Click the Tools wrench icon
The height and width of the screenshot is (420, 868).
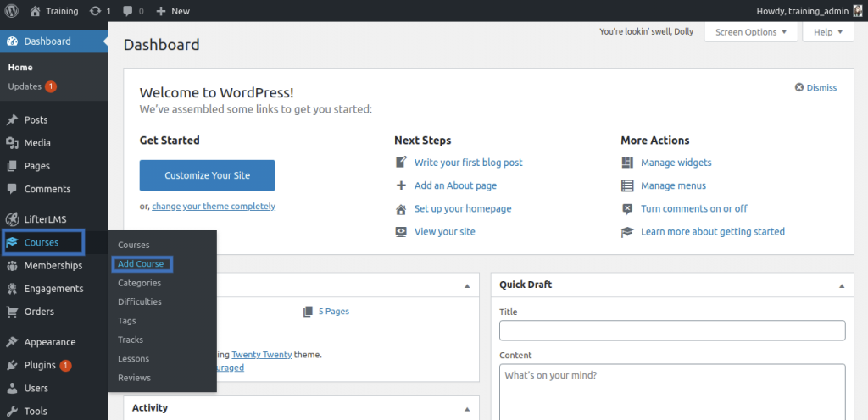[x=12, y=412]
